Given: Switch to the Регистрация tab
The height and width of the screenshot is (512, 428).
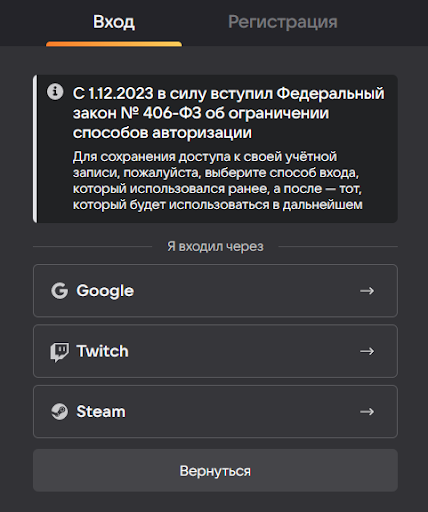Looking at the screenshot, I should [283, 22].
